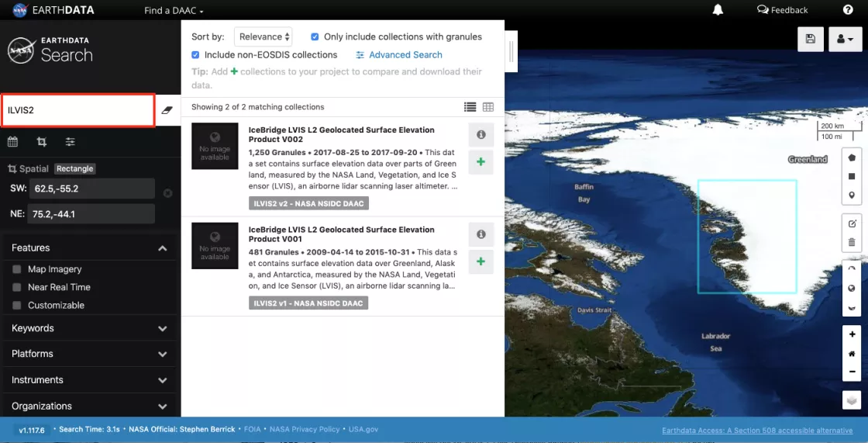Open the notifications bell
The width and height of the screenshot is (868, 443).
(x=718, y=10)
